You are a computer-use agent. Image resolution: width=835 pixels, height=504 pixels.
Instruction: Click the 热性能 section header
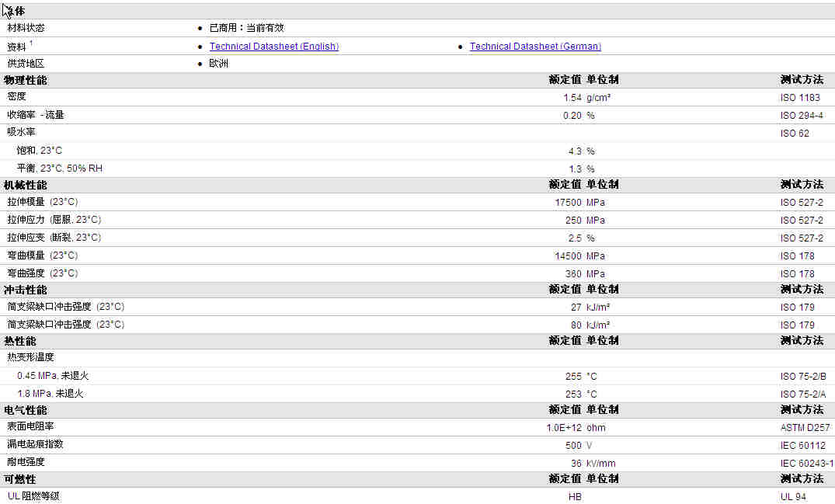pos(19,341)
